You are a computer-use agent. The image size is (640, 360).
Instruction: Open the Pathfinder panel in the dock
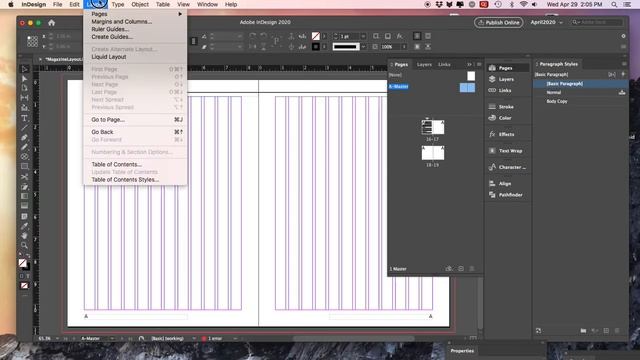(510, 195)
